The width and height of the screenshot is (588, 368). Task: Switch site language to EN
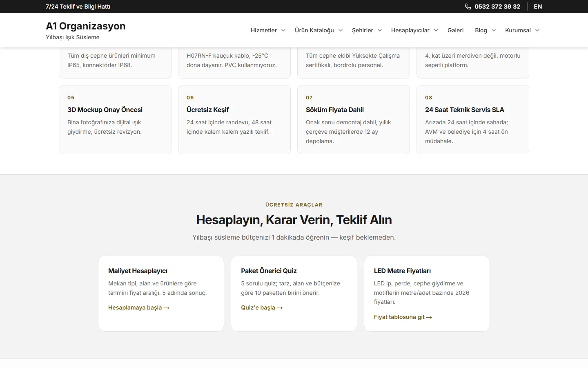pyautogui.click(x=538, y=7)
